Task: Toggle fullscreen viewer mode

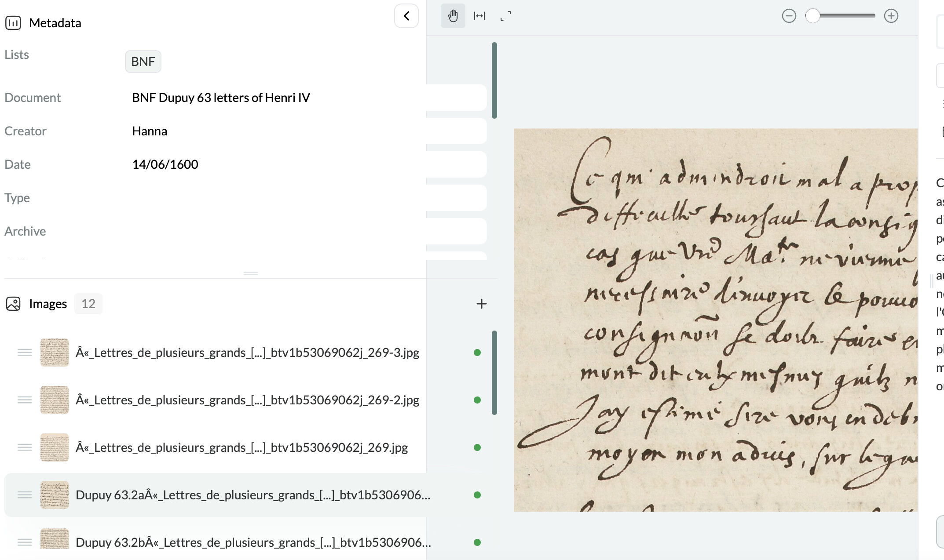Action: [x=506, y=16]
